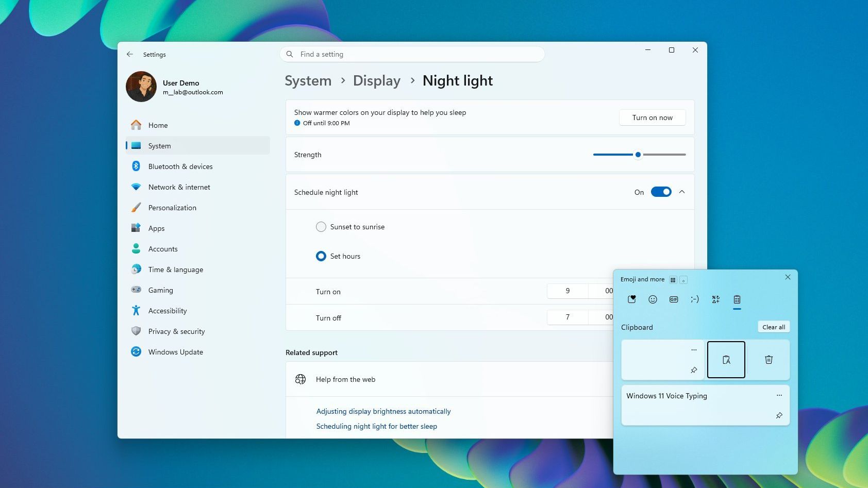Image resolution: width=868 pixels, height=488 pixels.
Task: Click Clear all in the Clipboard panel
Action: tap(774, 327)
